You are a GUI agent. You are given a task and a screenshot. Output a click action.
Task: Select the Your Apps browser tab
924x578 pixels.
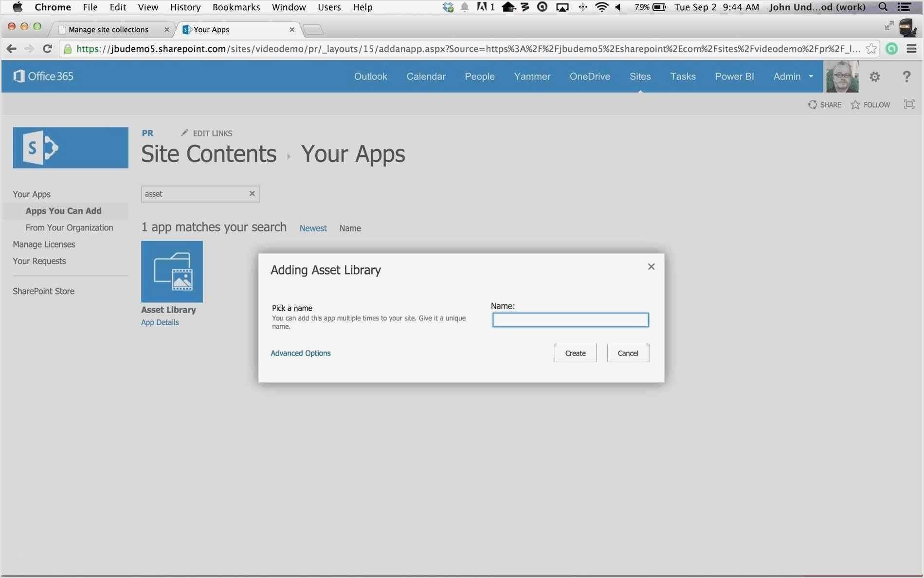pyautogui.click(x=211, y=29)
